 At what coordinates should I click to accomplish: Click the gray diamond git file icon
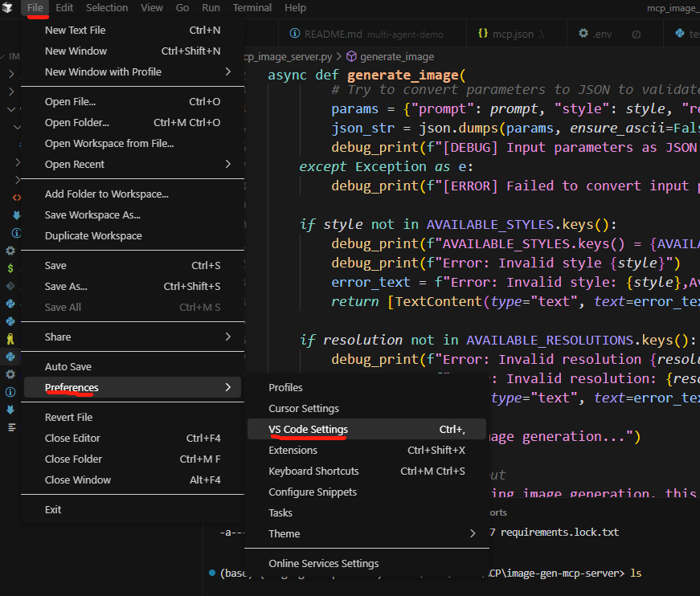click(x=10, y=286)
